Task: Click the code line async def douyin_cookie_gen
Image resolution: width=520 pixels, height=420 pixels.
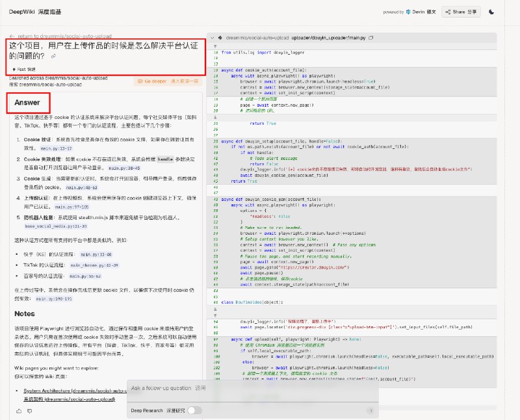Action: 271,200
